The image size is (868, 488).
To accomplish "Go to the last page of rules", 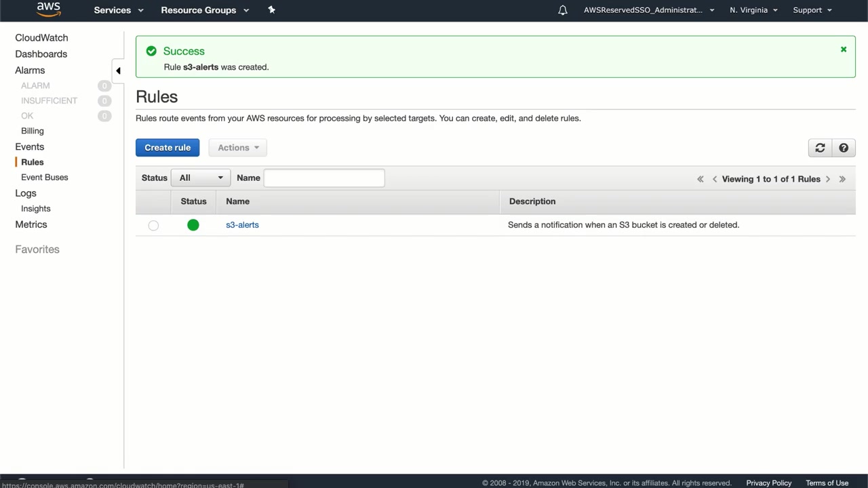I will pos(842,179).
